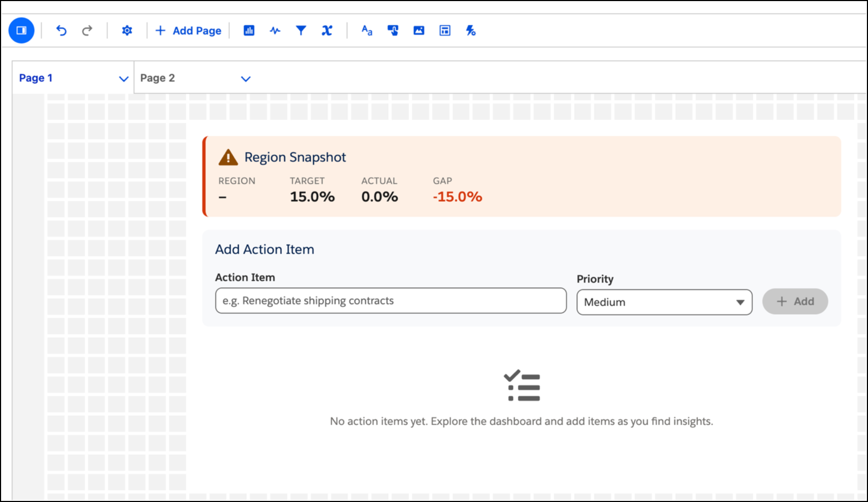Insert an image widget
Viewport: 868px width, 502px height.
[x=419, y=30]
